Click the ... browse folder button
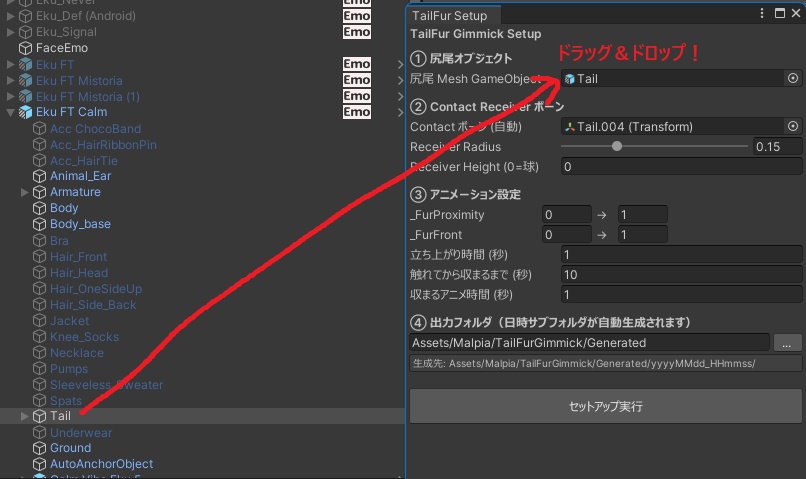Screen dimensions: 806x479 (x=787, y=343)
